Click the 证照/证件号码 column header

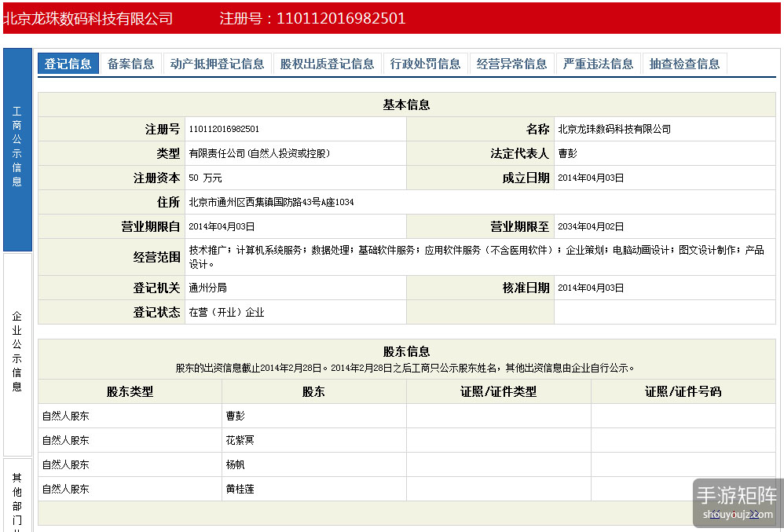click(x=683, y=391)
